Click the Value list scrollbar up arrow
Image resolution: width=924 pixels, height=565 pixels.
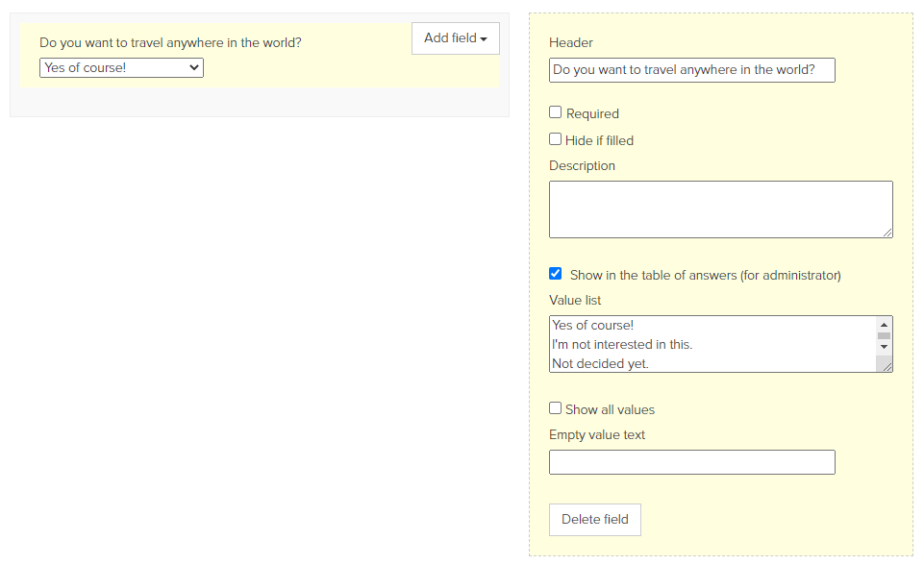point(884,325)
